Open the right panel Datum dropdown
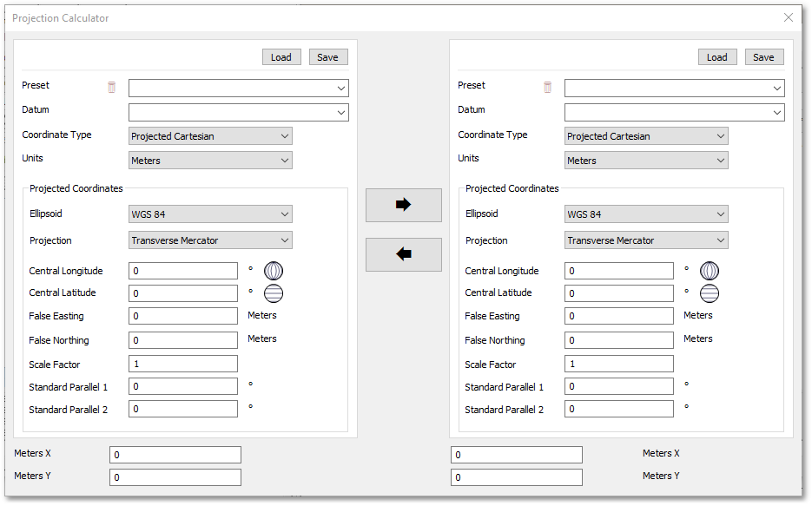The width and height of the screenshot is (812, 506). pos(674,112)
